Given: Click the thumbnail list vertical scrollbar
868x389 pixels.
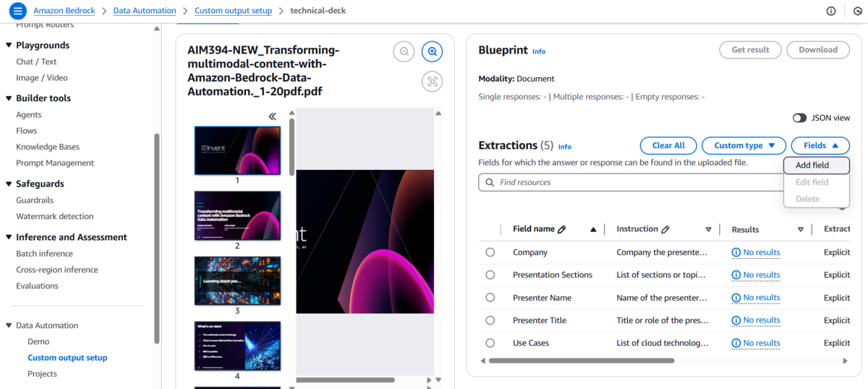Looking at the screenshot, I should point(292,147).
